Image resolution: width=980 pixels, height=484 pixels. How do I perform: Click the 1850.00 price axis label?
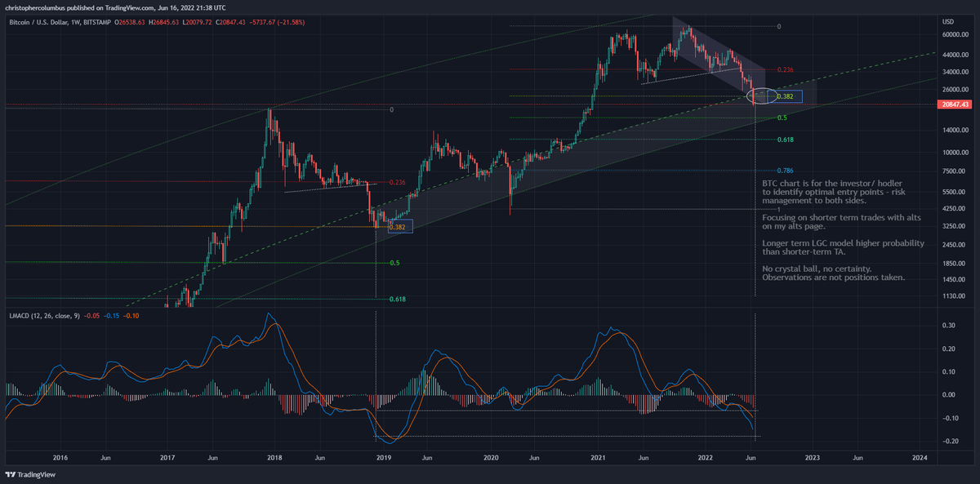coord(952,263)
